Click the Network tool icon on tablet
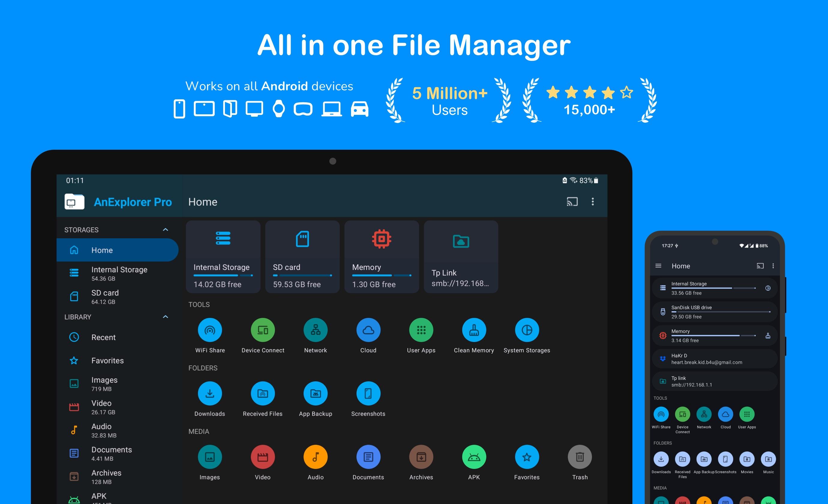Image resolution: width=828 pixels, height=504 pixels. pos(315,330)
